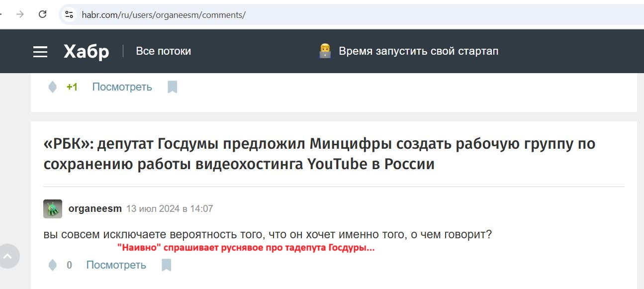Click the vote icon beside 0 rating
The height and width of the screenshot is (289, 644).
52,265
